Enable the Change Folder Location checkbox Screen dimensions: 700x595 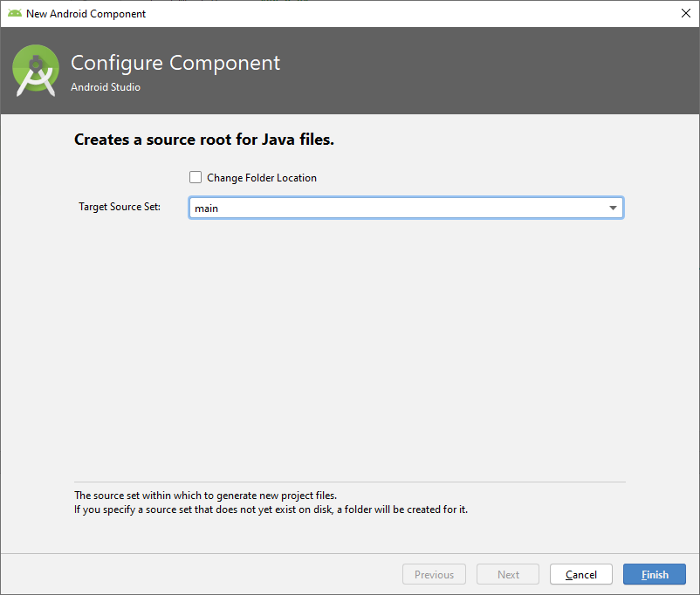(x=196, y=178)
